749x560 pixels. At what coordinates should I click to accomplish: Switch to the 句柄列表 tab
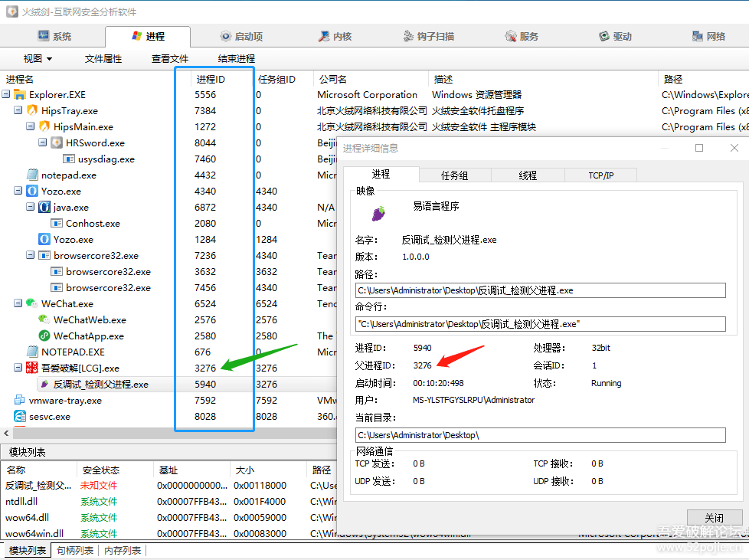pos(75,551)
